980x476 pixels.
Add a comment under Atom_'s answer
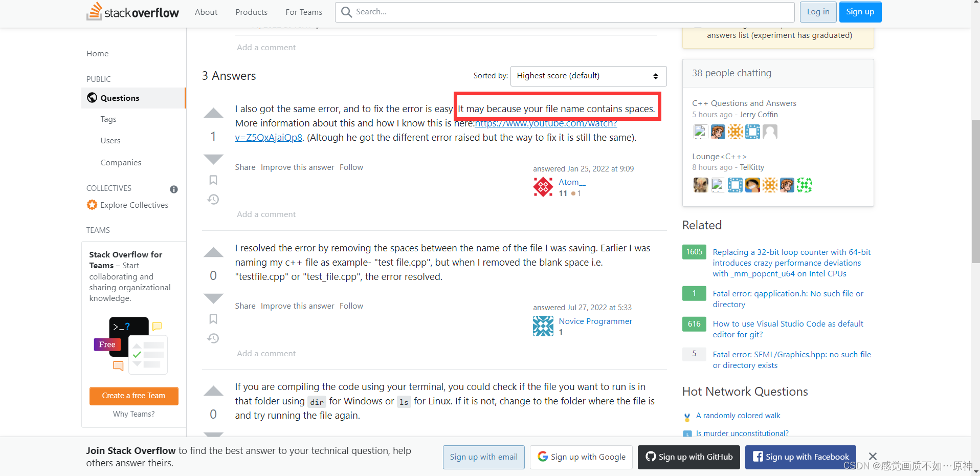pos(266,214)
